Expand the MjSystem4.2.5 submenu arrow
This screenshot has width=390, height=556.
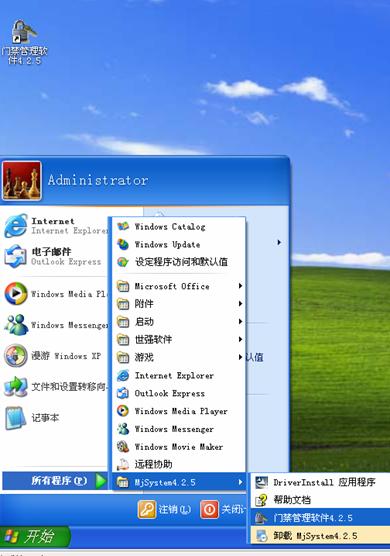(x=240, y=482)
